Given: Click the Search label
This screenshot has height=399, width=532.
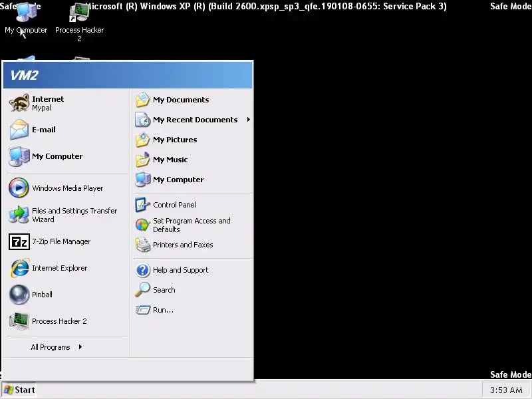Looking at the screenshot, I should (164, 290).
